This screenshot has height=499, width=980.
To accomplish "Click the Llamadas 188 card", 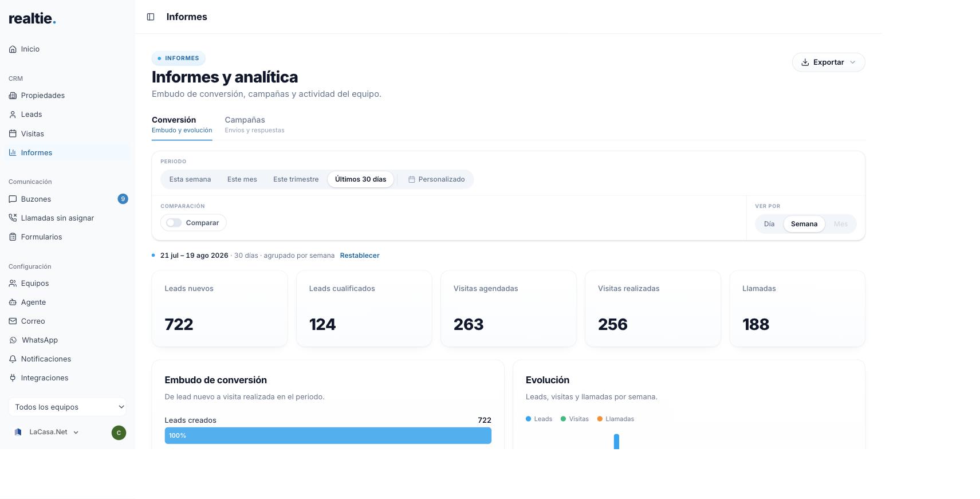I will (797, 309).
